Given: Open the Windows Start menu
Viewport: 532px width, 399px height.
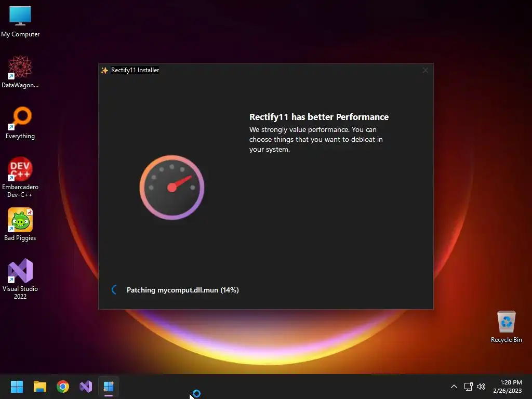Looking at the screenshot, I should coord(17,387).
